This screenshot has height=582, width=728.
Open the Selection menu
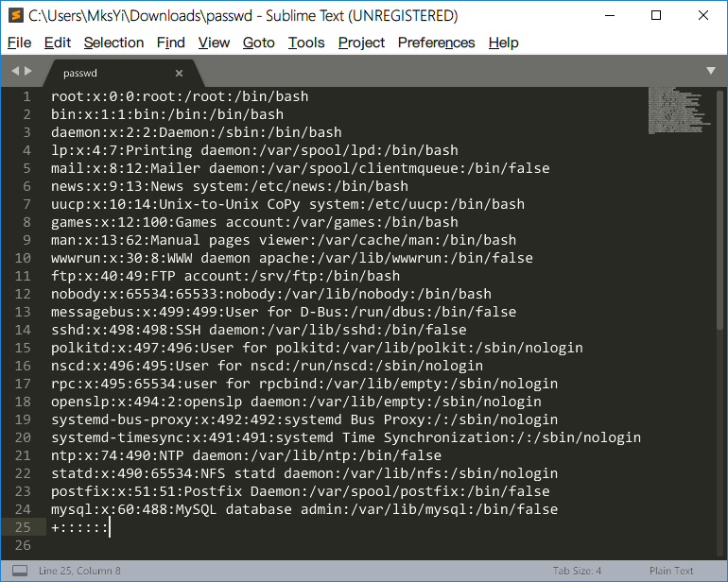(x=113, y=43)
